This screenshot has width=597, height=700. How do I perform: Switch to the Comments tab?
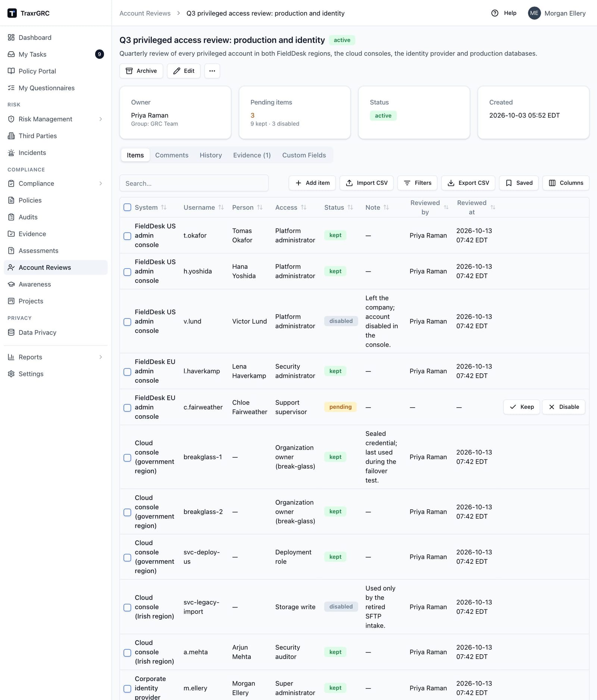172,155
